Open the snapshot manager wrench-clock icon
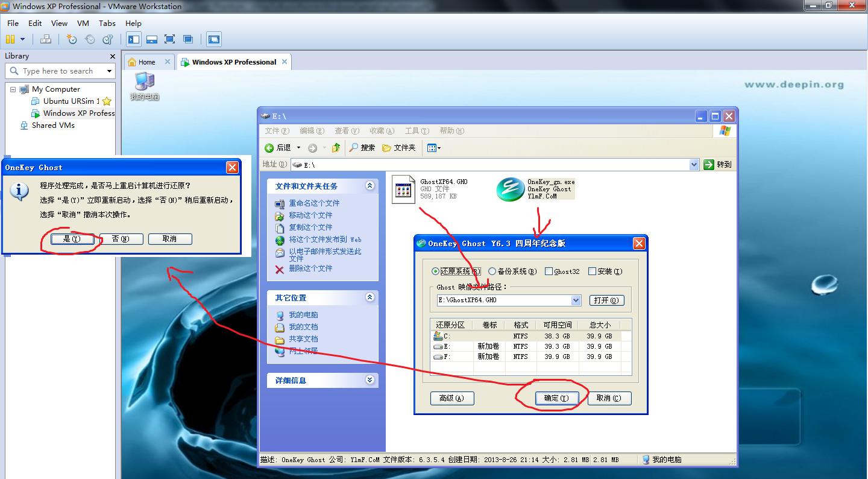The width and height of the screenshot is (868, 479). coord(108,39)
